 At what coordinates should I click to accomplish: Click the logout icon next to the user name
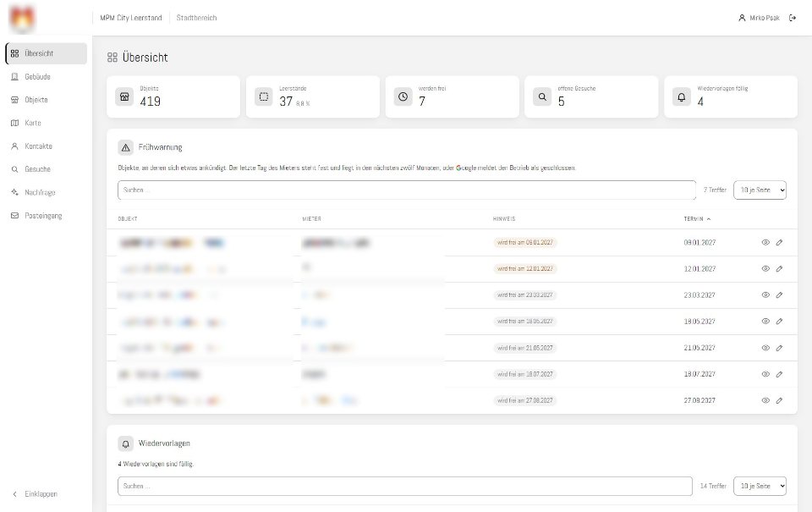[x=793, y=18]
